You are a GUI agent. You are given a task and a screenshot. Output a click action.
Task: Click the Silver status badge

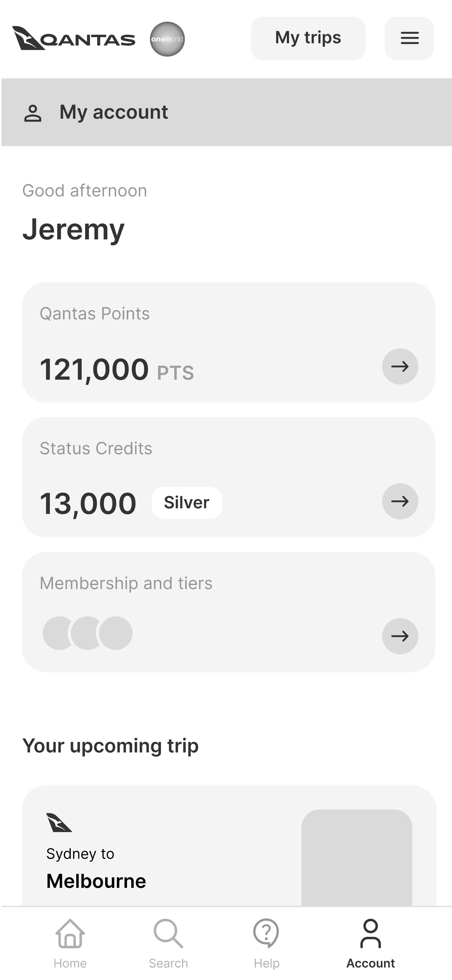pyautogui.click(x=186, y=503)
